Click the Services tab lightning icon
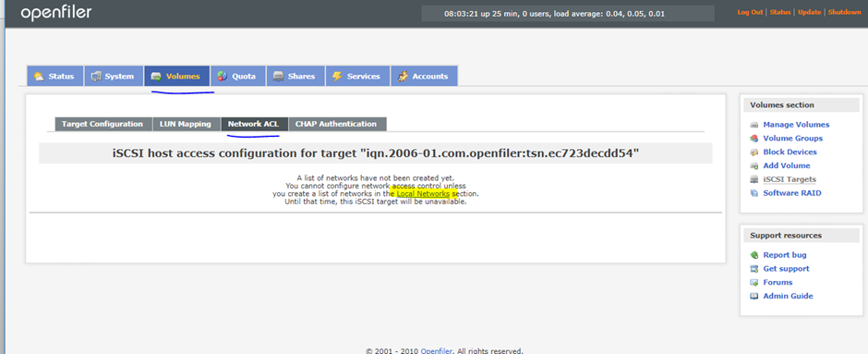 337,77
